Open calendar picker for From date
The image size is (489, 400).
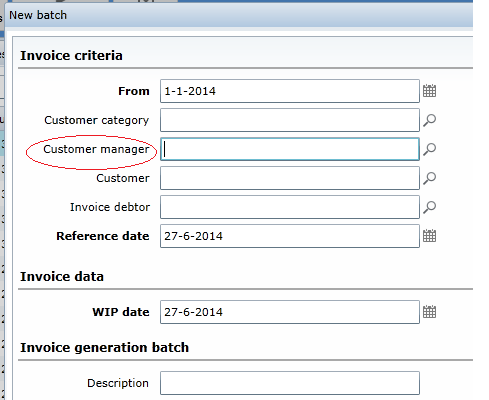click(x=429, y=91)
